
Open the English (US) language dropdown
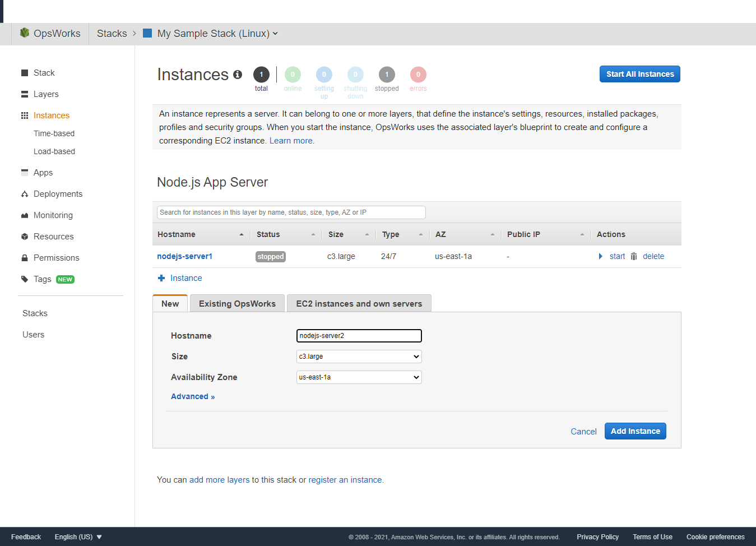[78, 537]
